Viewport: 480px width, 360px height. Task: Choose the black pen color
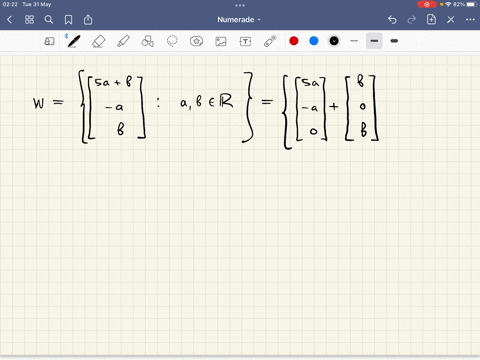pos(334,41)
